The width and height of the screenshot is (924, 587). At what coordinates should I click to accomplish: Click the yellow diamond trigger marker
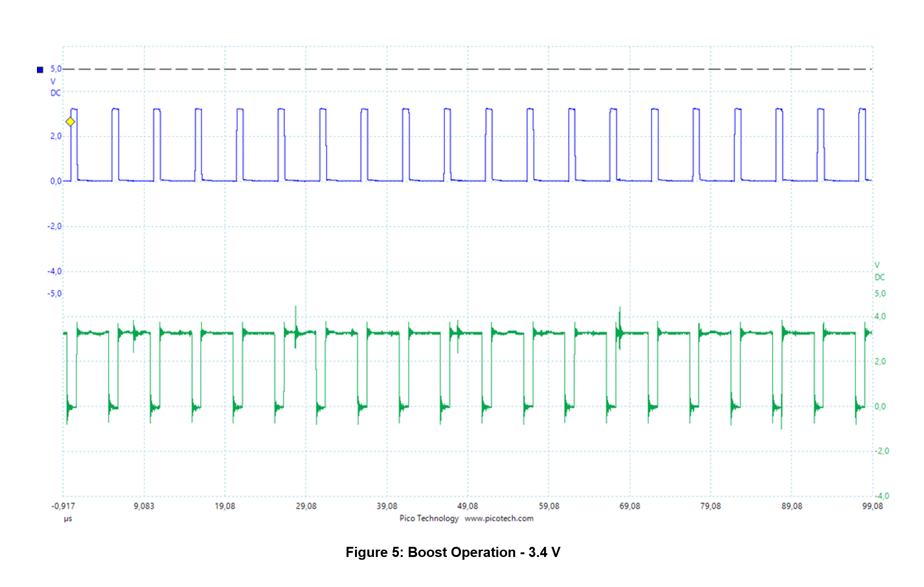[x=70, y=122]
